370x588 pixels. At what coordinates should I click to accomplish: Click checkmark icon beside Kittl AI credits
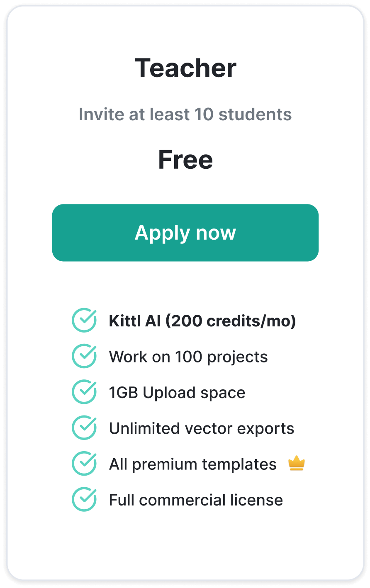(84, 320)
